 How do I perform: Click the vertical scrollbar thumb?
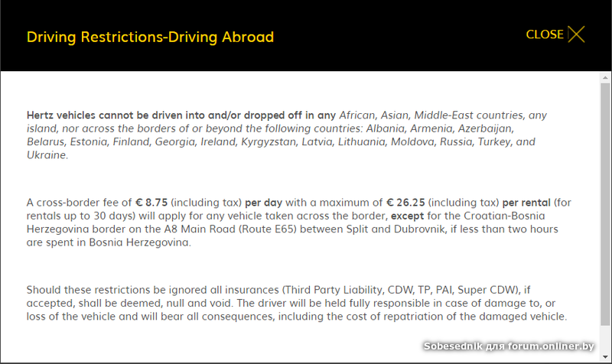(605, 206)
